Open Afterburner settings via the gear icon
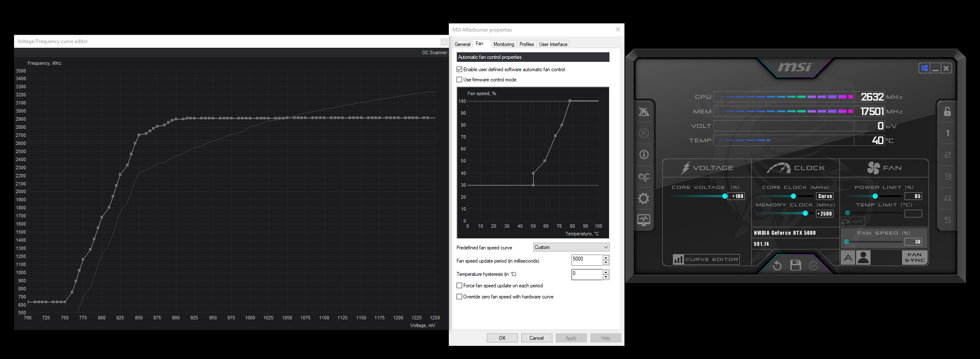The width and height of the screenshot is (980, 359). [644, 198]
